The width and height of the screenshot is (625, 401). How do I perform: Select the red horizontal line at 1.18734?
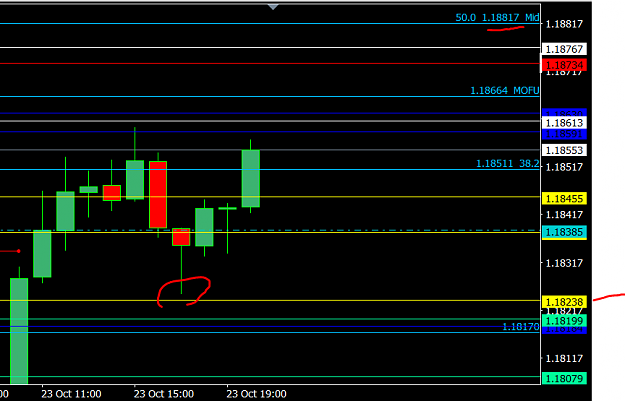[x=270, y=63]
